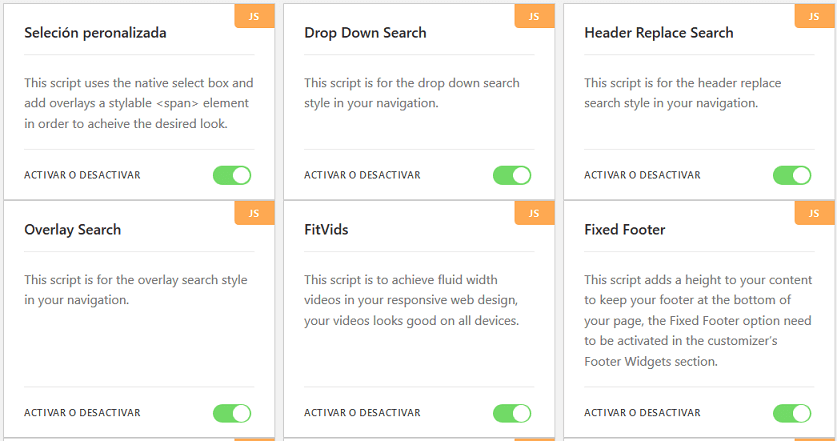Deactivate the FitVids toggle switch

512,413
